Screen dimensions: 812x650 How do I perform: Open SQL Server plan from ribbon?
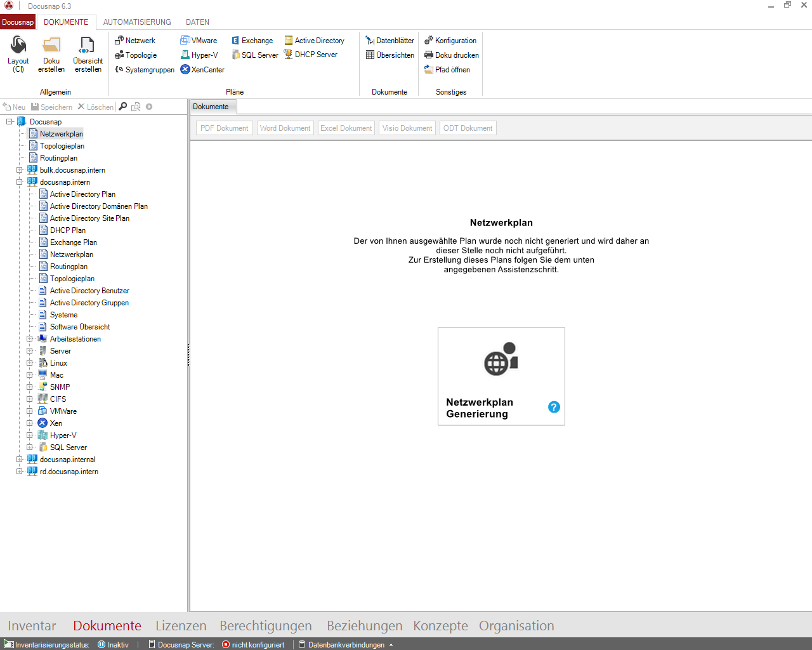point(255,55)
